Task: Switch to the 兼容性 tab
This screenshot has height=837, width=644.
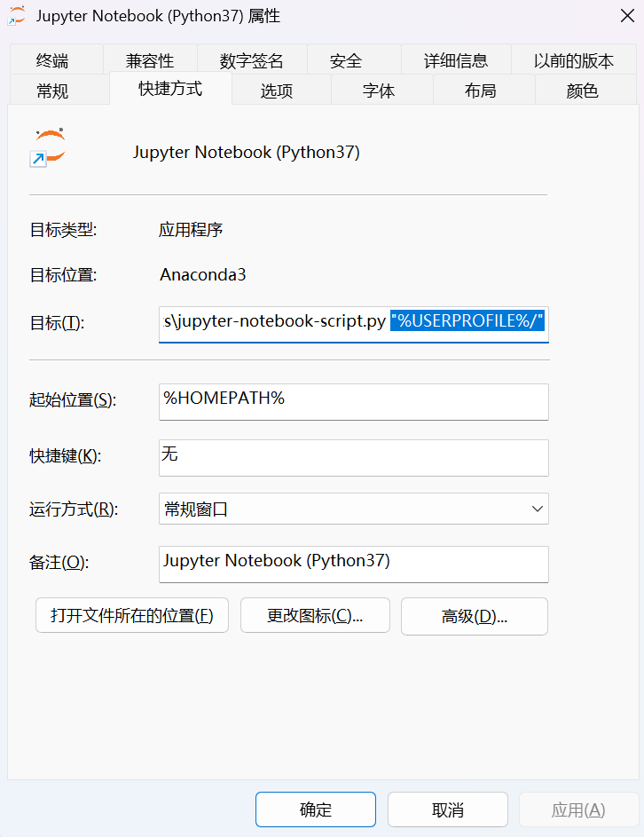Action: pyautogui.click(x=150, y=60)
